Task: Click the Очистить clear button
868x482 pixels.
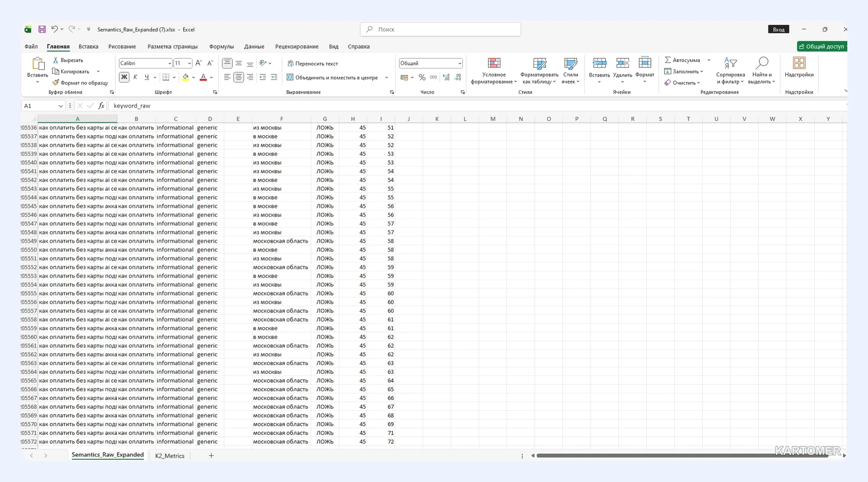Action: [x=682, y=83]
